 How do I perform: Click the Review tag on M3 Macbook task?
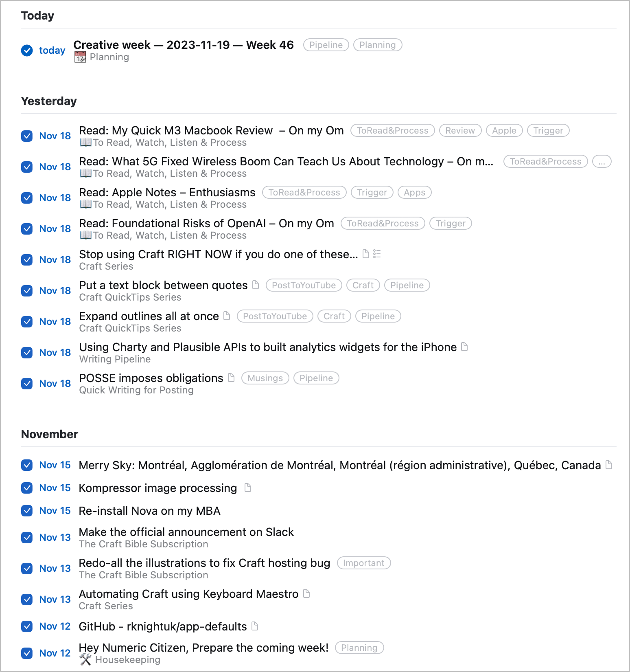460,130
